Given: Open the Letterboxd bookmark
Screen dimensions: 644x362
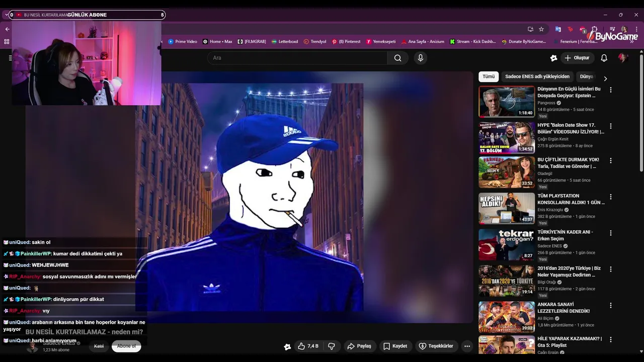Looking at the screenshot, I should click(285, 42).
